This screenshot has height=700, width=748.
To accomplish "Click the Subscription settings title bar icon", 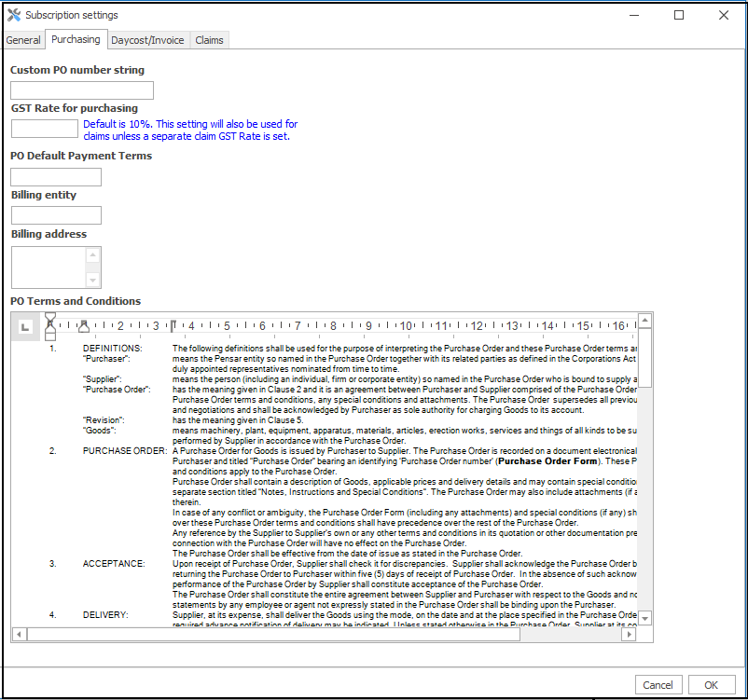I will point(14,15).
